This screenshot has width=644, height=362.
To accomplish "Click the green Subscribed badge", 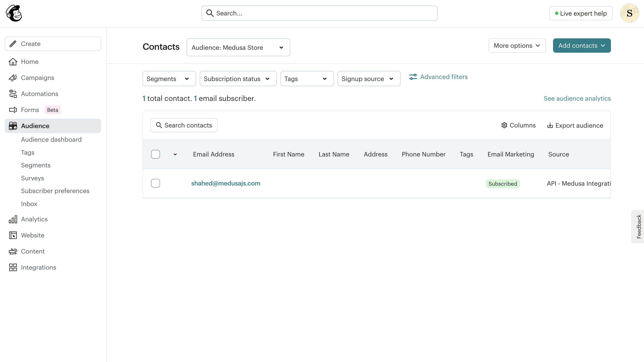I will point(503,183).
